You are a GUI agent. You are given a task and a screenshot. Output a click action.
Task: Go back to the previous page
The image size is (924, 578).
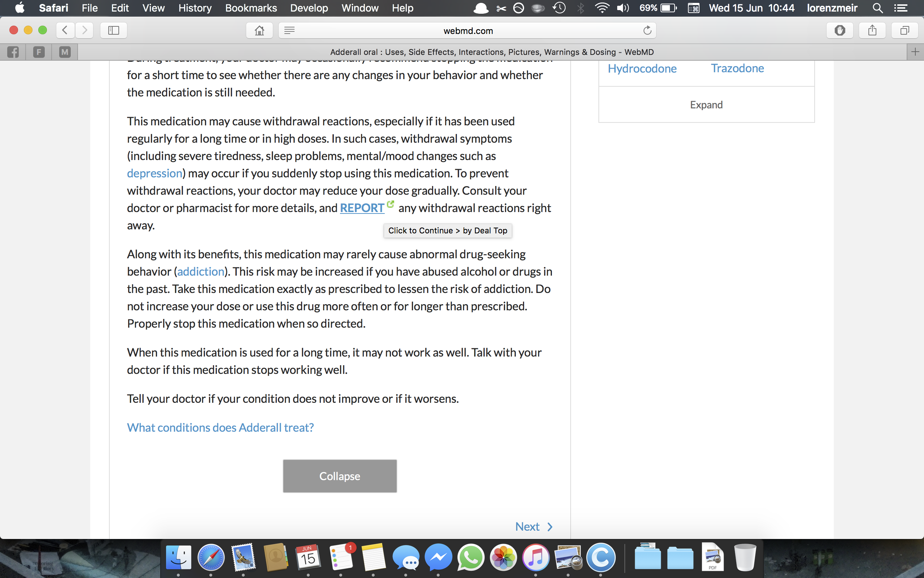(65, 30)
